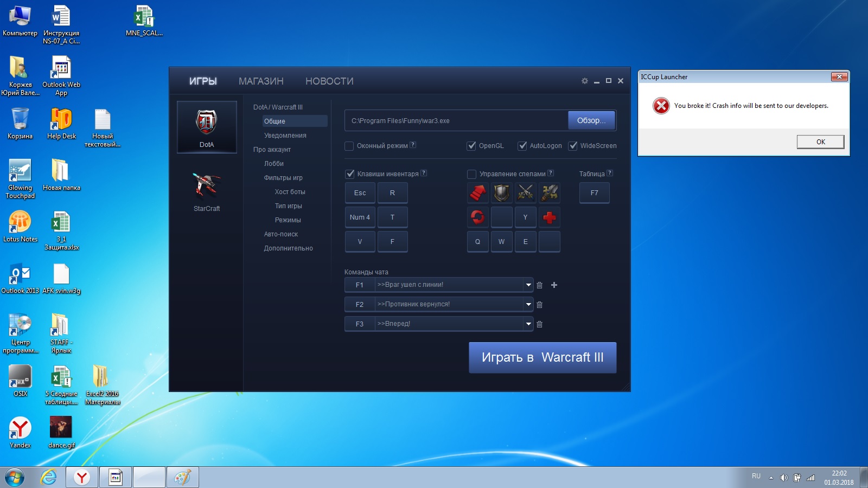Click Esc inventory key button
Screen dimensions: 868x488
point(360,193)
